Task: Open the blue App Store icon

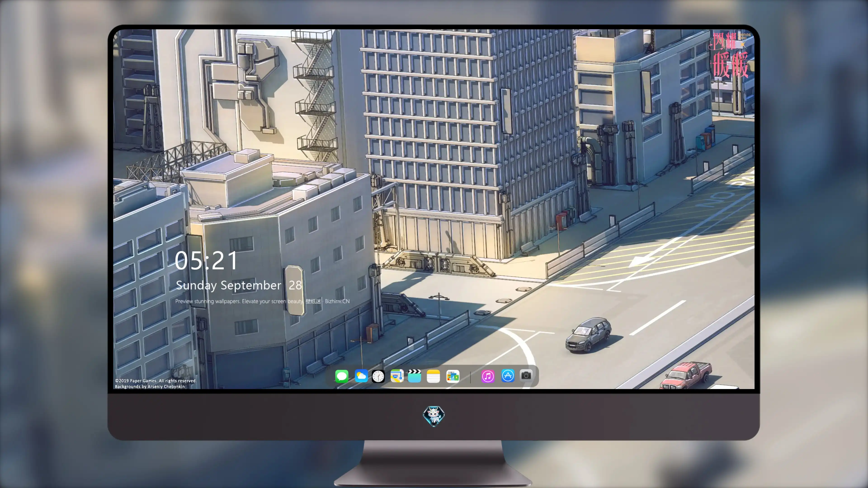Action: pyautogui.click(x=508, y=375)
